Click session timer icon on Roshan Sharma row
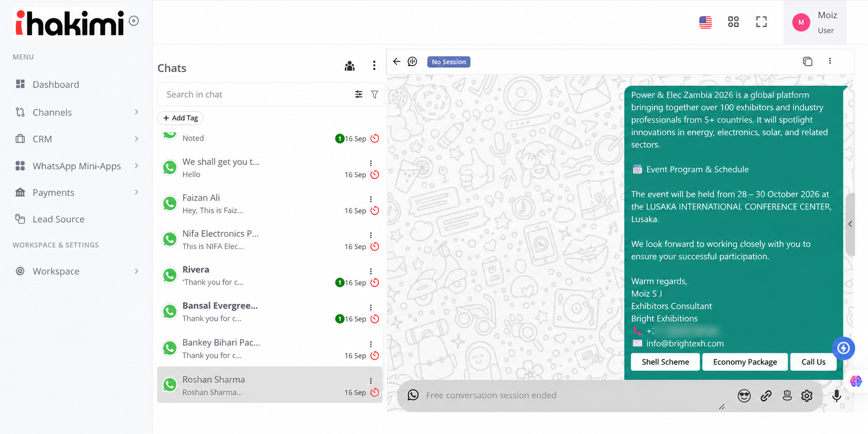Viewport: 868px width, 434px height. [x=375, y=392]
